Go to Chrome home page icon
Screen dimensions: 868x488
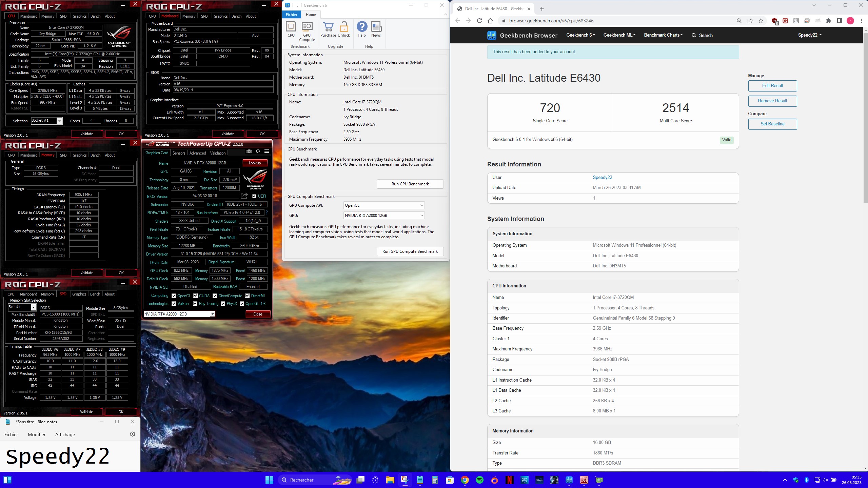[x=490, y=21]
